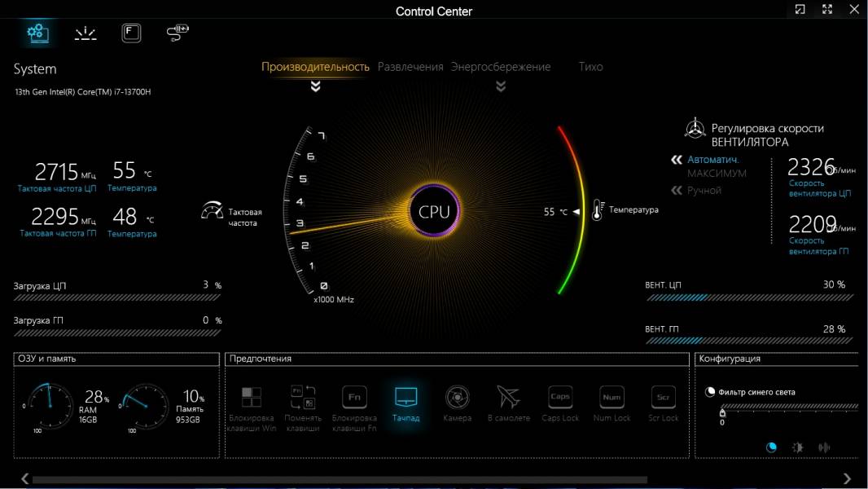Click the thermometer temperature icon
This screenshot has width=868, height=489.
point(598,210)
